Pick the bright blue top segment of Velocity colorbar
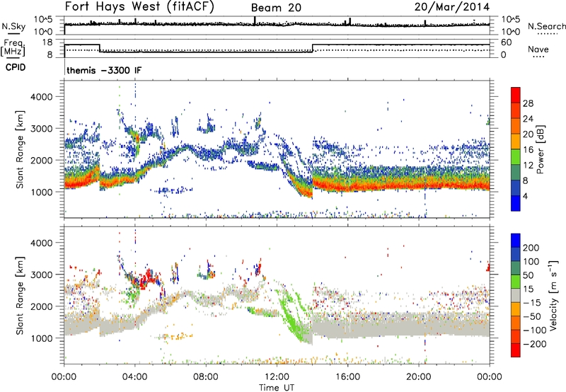Screen dimensions: 566x392 click(x=516, y=241)
